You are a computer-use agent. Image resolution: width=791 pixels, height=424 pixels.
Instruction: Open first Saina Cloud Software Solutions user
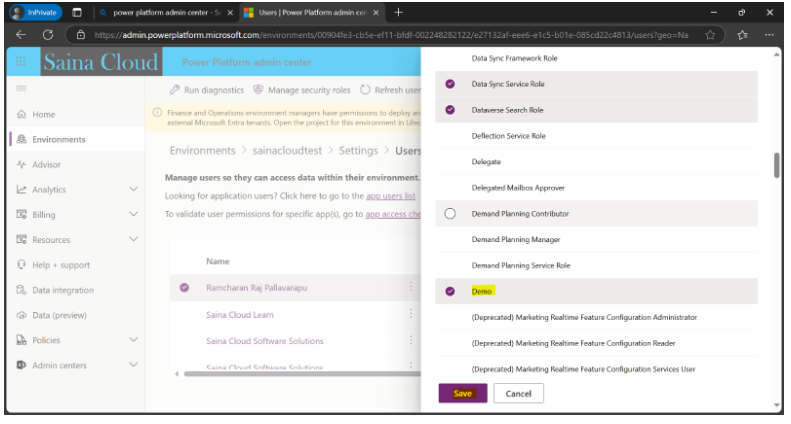click(264, 341)
